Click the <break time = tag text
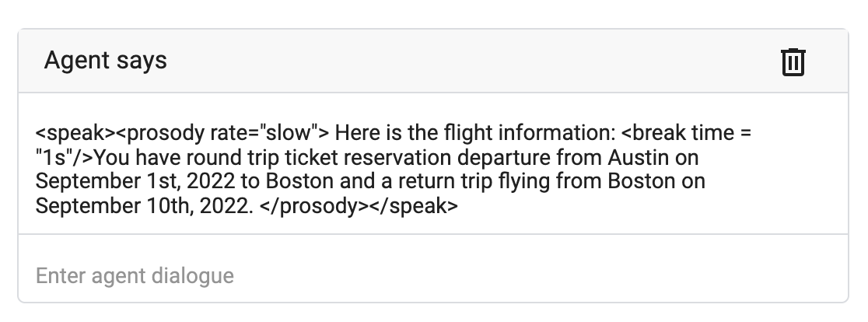The height and width of the screenshot is (322, 868). tap(687, 133)
